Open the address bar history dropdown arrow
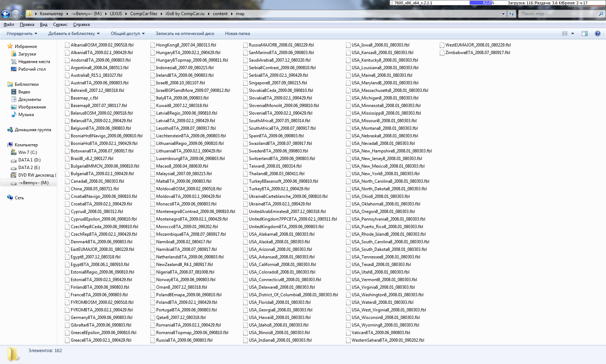606x364 pixels. 503,14
